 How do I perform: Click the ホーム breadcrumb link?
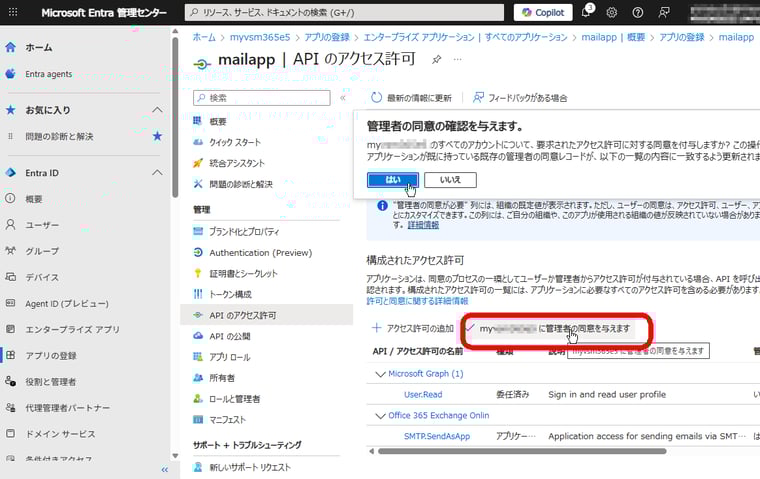(204, 37)
